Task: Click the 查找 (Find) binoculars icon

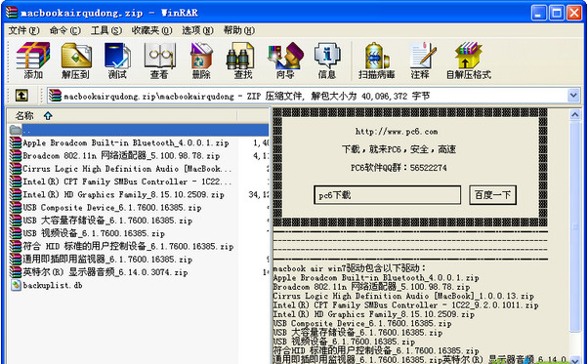Action: [240, 56]
